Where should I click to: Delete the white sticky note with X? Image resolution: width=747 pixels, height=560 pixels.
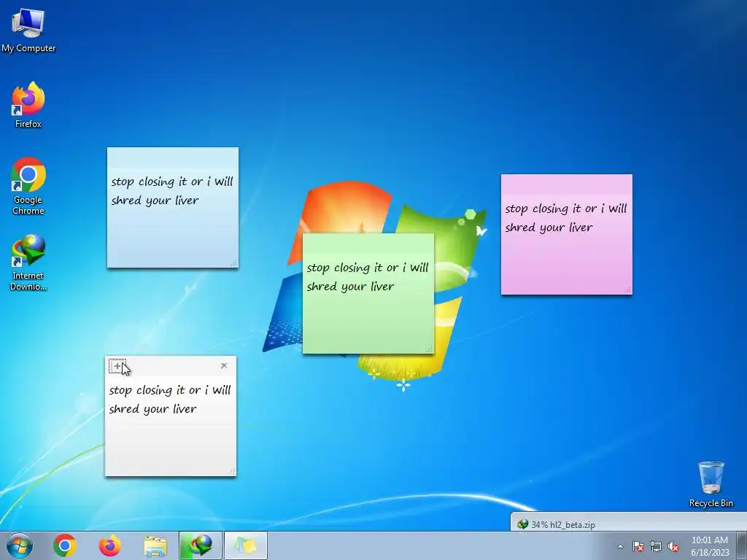point(224,366)
